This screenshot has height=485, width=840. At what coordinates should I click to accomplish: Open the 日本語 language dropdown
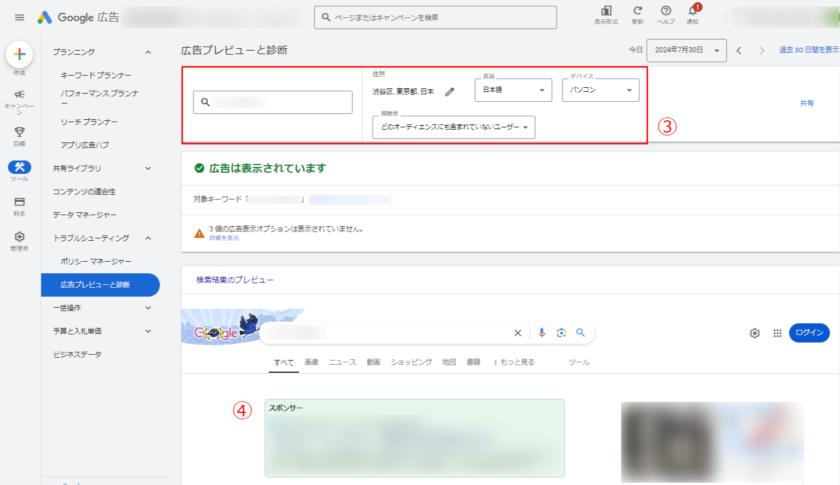pos(514,90)
